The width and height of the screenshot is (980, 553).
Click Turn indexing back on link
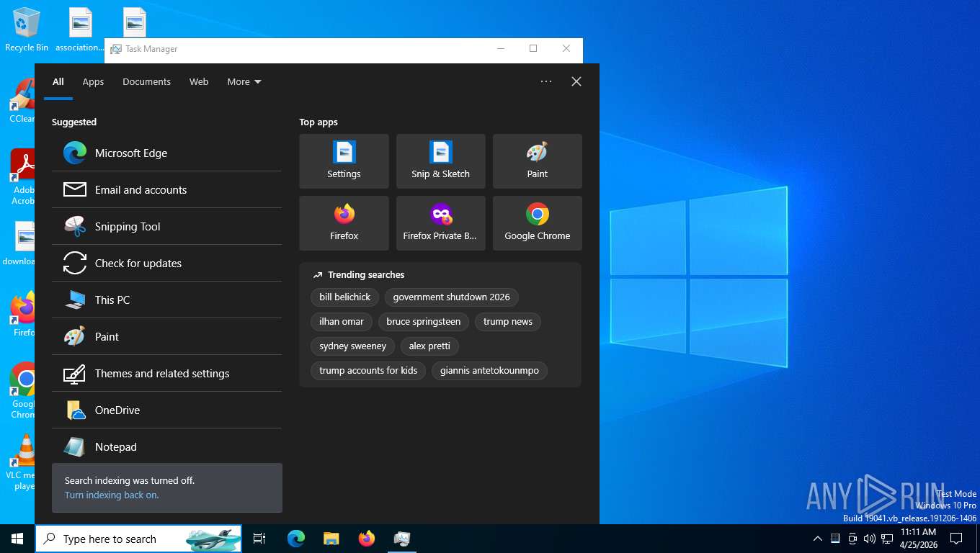pos(112,495)
